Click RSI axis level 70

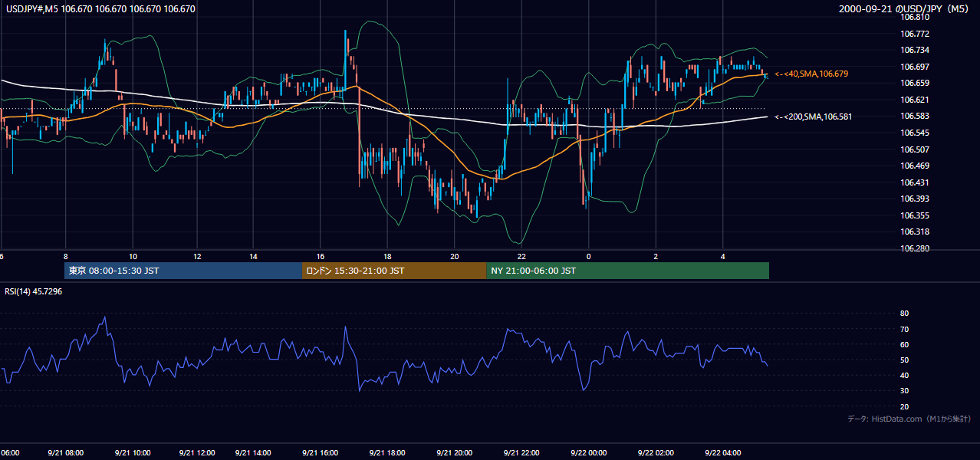click(x=904, y=329)
